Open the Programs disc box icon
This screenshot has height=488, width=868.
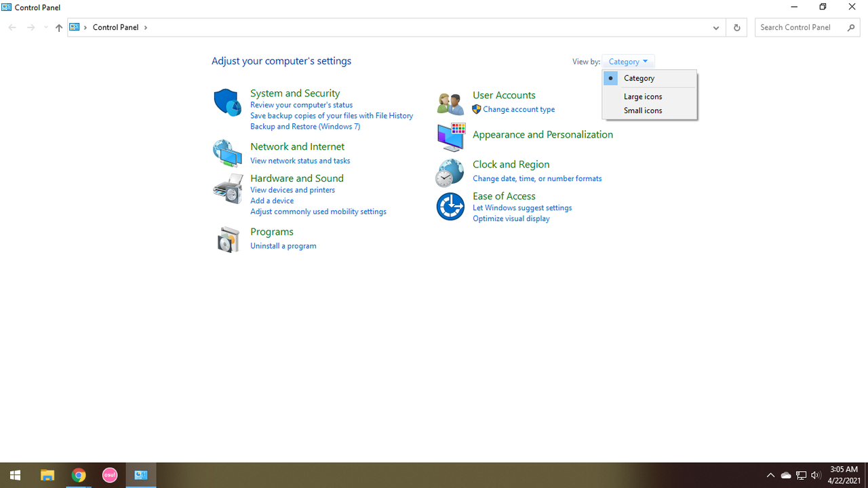[x=229, y=239]
